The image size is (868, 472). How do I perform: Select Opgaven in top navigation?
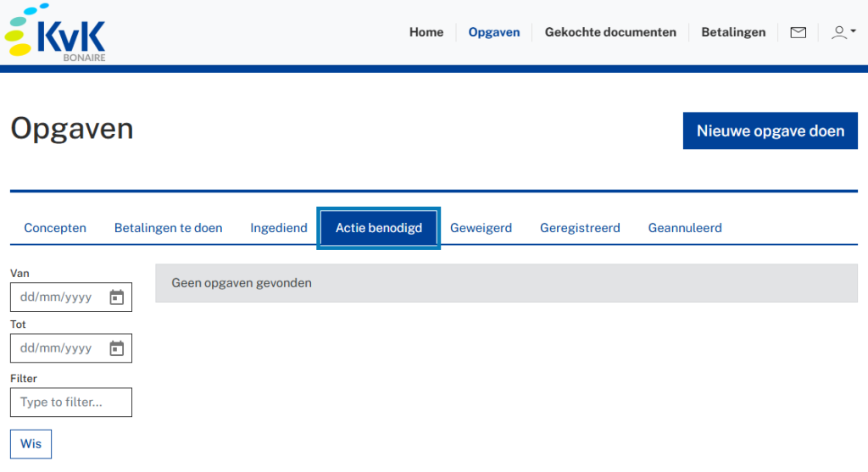click(494, 33)
